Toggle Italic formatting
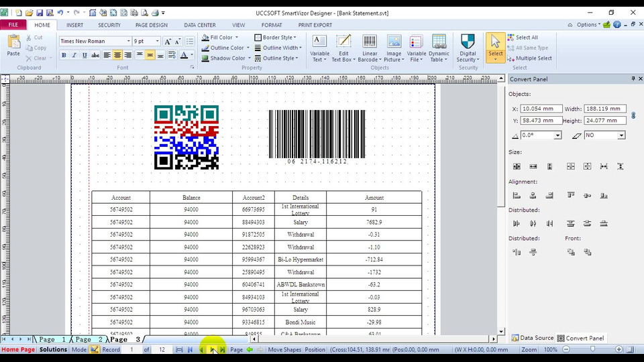Viewport: 644px width, 362px height. pos(74,55)
